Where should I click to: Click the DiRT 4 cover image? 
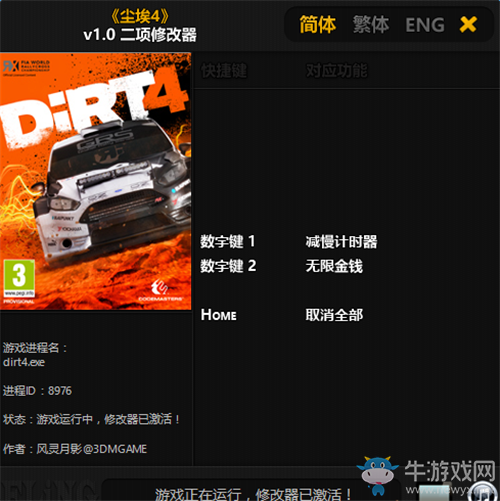[96, 181]
